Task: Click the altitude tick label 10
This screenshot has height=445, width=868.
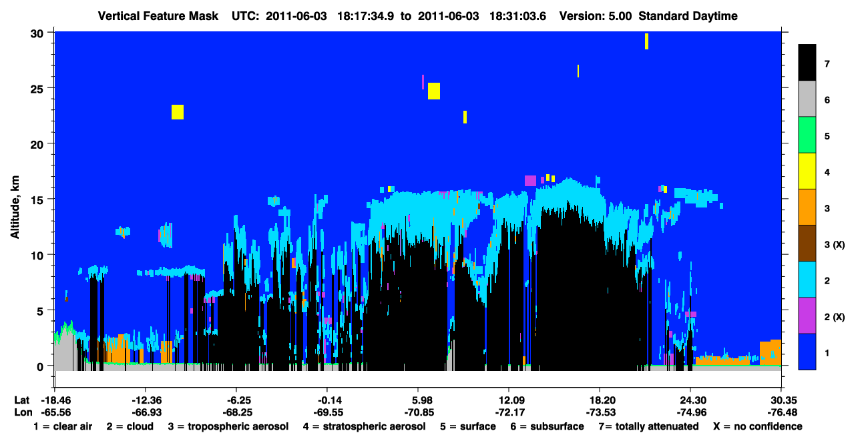Action: tap(38, 255)
